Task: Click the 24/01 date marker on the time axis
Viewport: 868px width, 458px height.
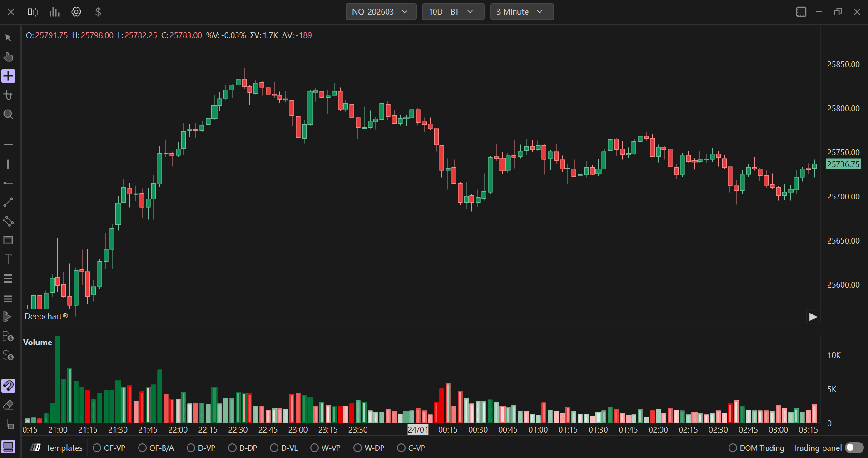Action: point(418,429)
